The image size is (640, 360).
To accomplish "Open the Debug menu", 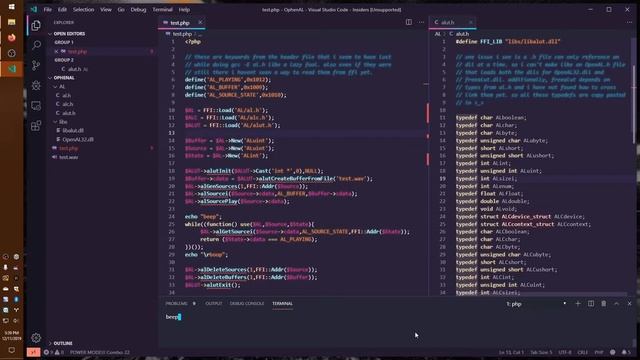I will point(138,9).
